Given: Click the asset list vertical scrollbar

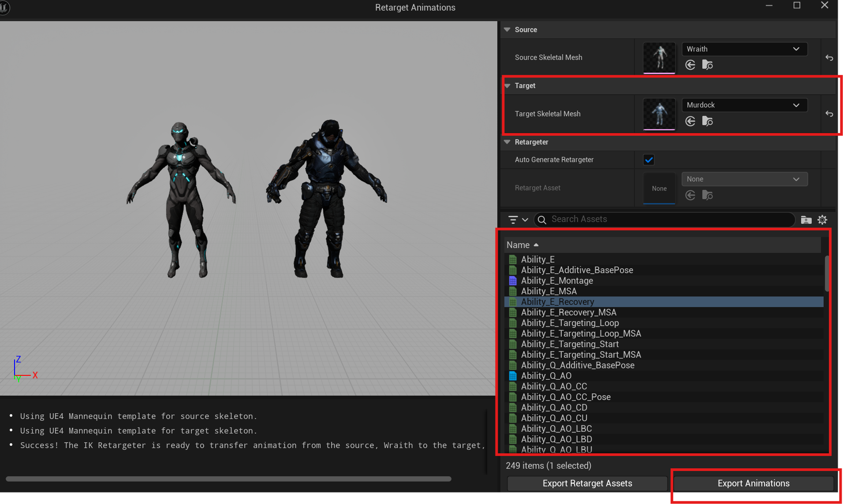Looking at the screenshot, I should click(827, 273).
